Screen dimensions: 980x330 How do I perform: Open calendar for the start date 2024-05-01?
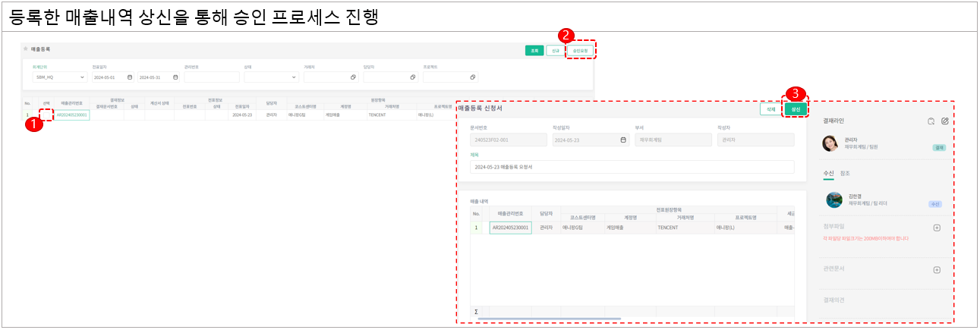click(x=130, y=77)
